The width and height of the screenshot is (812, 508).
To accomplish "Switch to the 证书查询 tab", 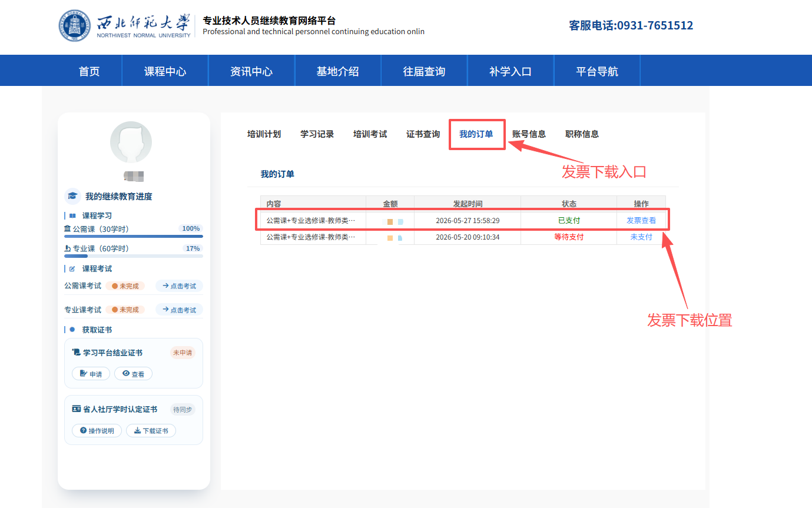I will click(423, 134).
